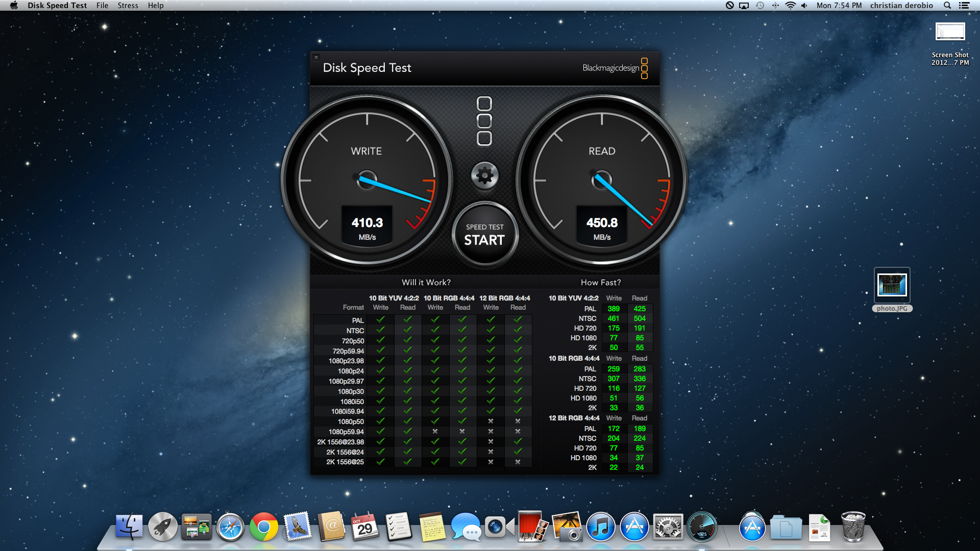Open the settings gear in Disk Speed Test
Screen dimensions: 980x551
coord(484,176)
